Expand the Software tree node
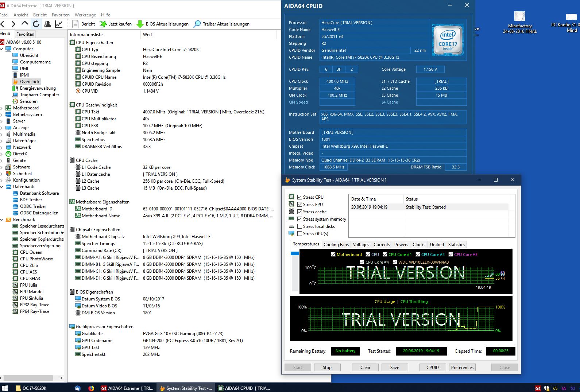The width and height of the screenshot is (580, 392). tap(2, 167)
